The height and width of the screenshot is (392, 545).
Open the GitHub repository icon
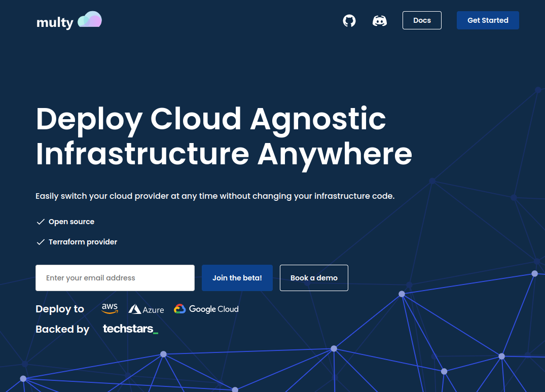click(x=349, y=21)
